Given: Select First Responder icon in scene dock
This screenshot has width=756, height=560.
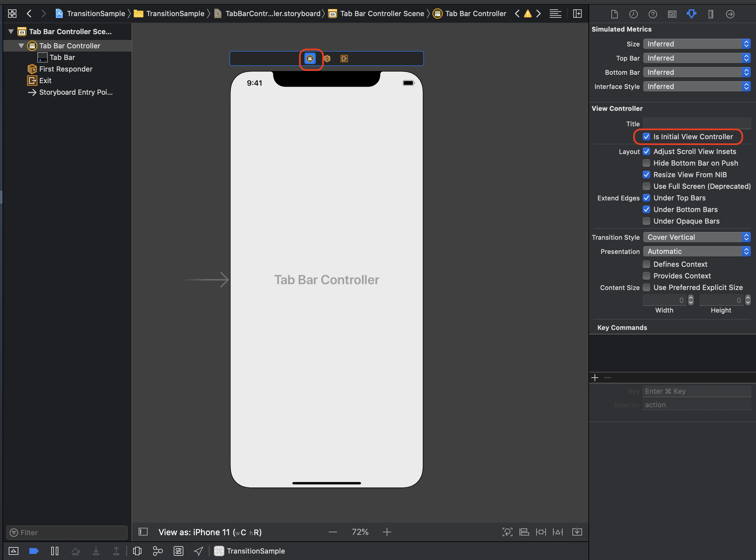Looking at the screenshot, I should pos(327,59).
